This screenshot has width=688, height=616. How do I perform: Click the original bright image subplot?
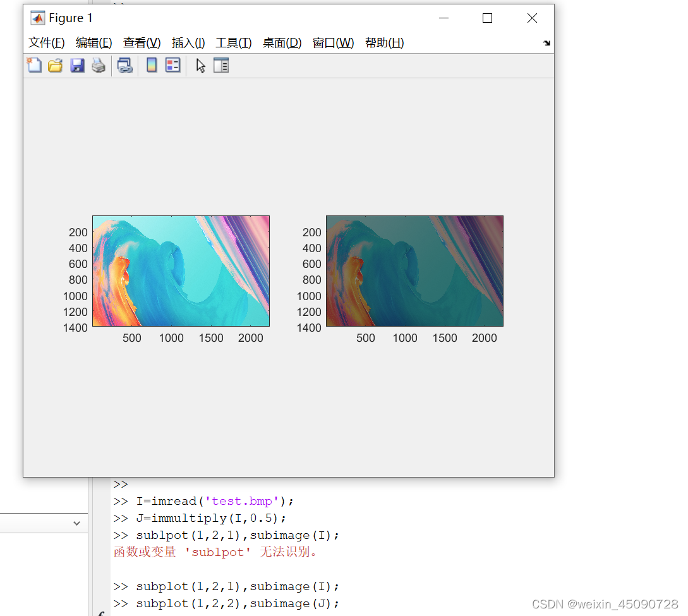181,270
